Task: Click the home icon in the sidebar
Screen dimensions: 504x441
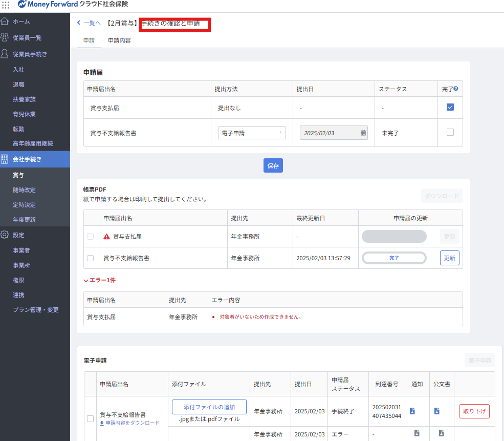Action: click(5, 22)
